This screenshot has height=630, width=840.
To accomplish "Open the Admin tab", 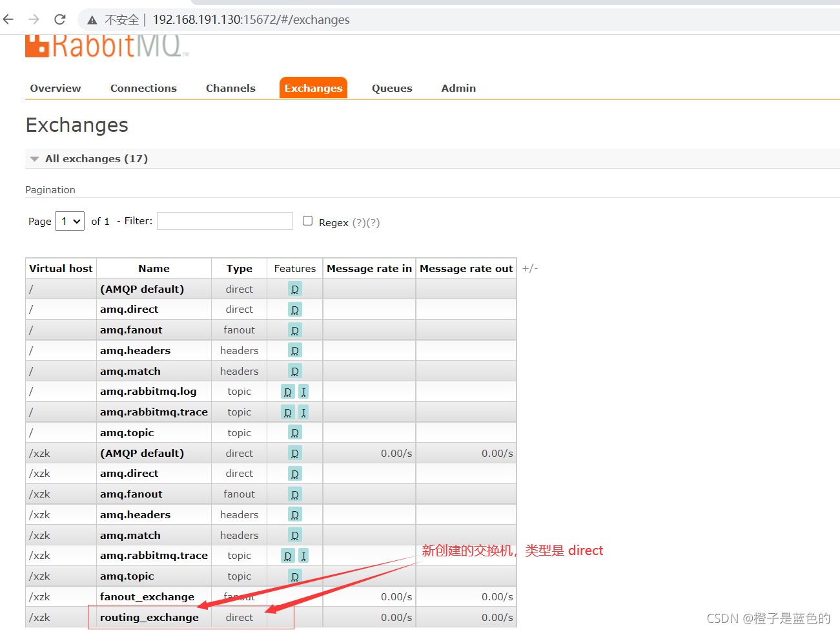I will (458, 89).
